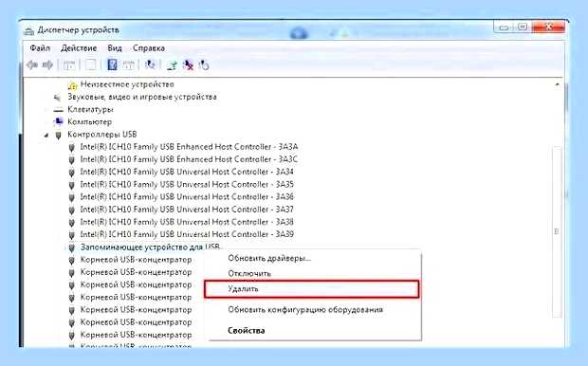Select Universal Host Controller - 3A39
This screenshot has width=588, height=366.
187,234
